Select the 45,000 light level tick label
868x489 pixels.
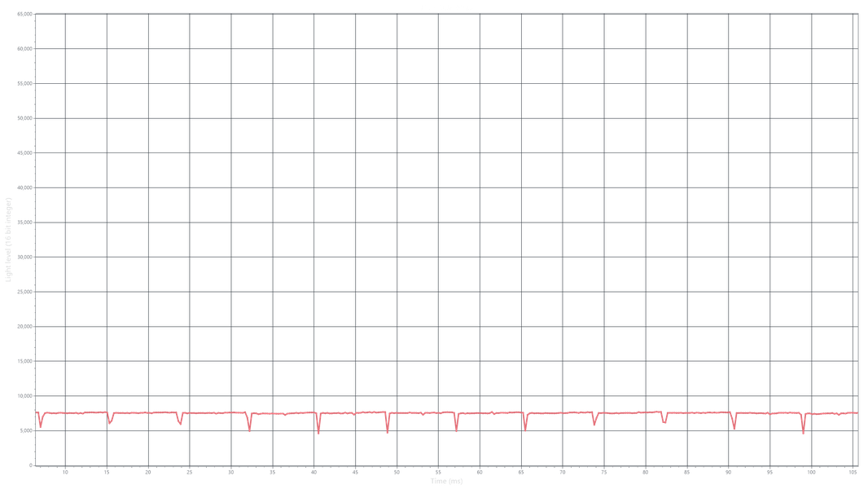[25, 153]
